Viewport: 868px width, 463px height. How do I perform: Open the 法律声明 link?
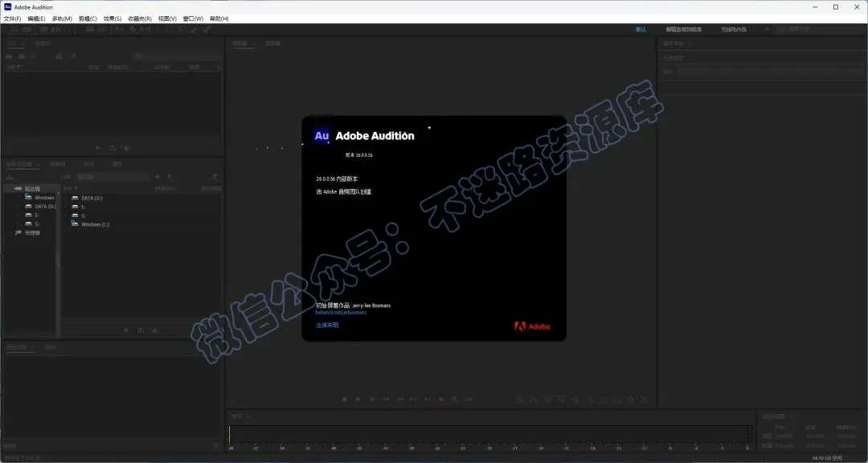coord(326,325)
